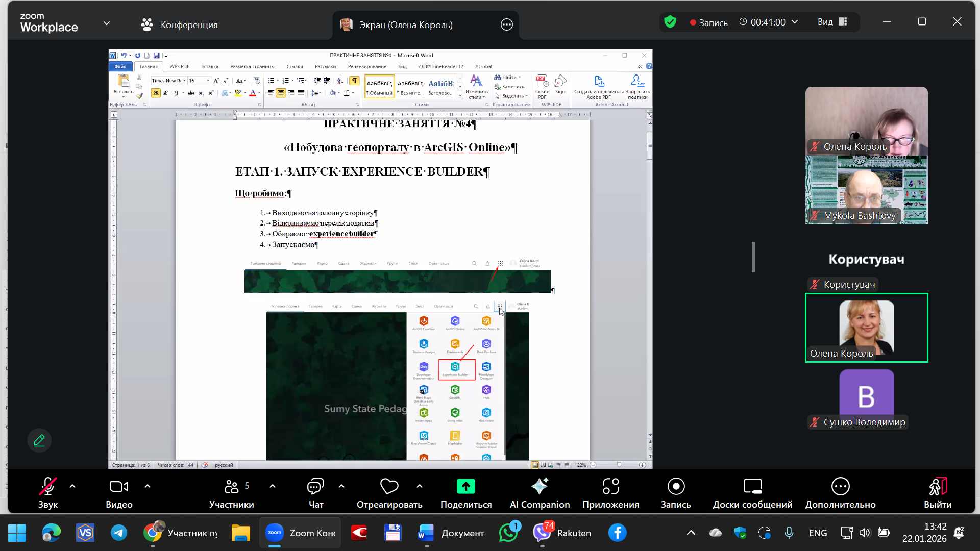Image resolution: width=980 pixels, height=551 pixels.
Task: Open the Reactions heart icon
Action: click(389, 487)
